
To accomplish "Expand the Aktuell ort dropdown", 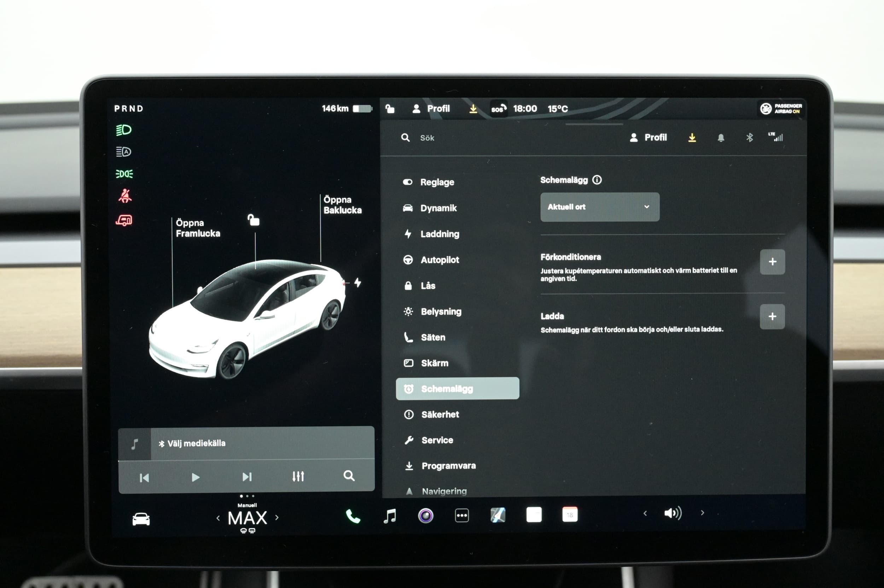I will [x=599, y=207].
